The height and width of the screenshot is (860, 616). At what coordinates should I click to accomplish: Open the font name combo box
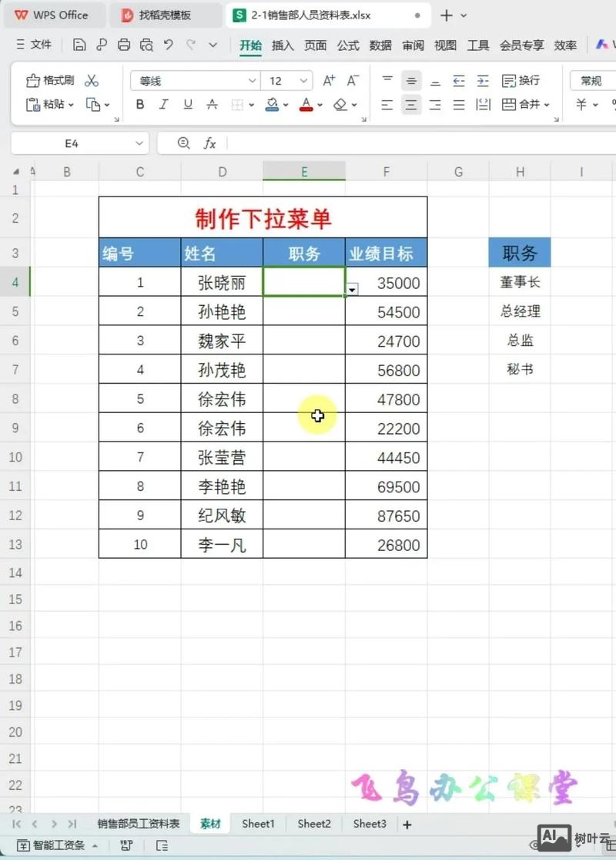point(192,80)
